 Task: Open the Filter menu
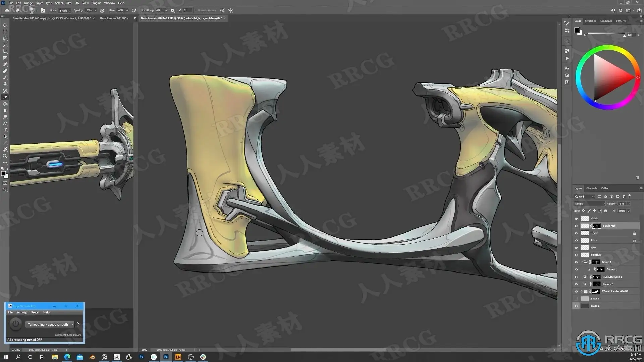pos(69,3)
